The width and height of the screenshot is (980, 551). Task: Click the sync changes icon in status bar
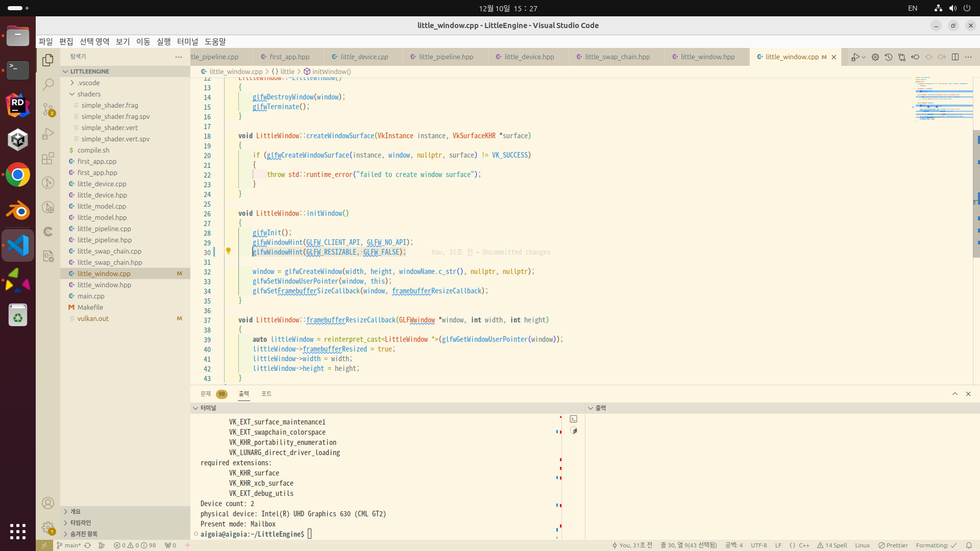click(88, 545)
